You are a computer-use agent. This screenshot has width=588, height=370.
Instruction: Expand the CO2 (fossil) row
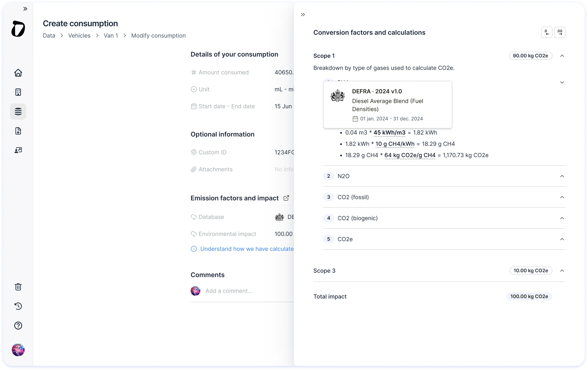tap(562, 197)
